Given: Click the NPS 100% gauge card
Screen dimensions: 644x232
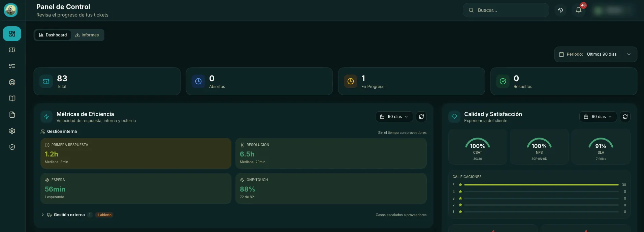Looking at the screenshot, I should click(x=539, y=147).
